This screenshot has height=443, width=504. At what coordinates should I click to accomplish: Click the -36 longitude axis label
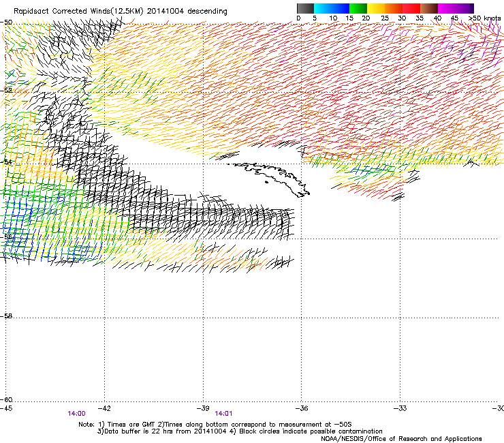point(302,408)
